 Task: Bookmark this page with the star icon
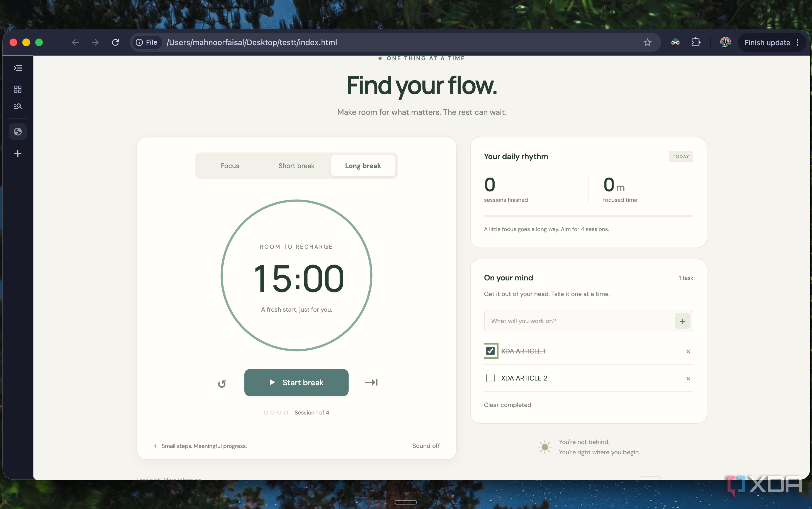[647, 42]
